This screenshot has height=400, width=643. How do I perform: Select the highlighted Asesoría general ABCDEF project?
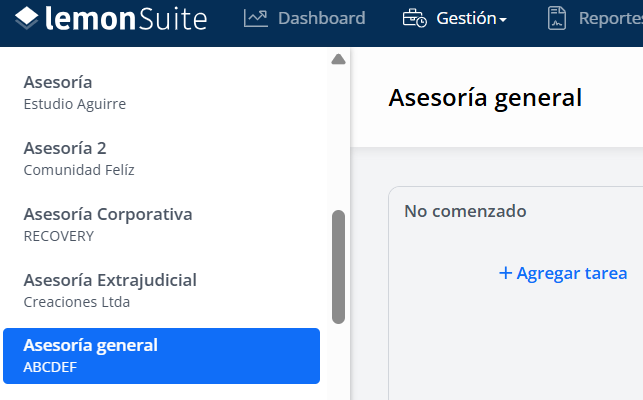coord(161,356)
